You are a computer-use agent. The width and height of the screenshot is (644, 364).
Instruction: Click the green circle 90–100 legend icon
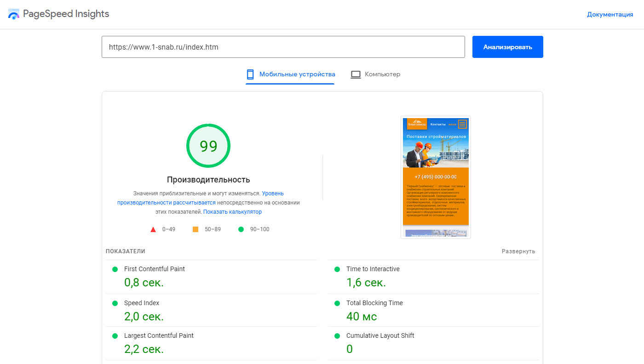coord(241,229)
